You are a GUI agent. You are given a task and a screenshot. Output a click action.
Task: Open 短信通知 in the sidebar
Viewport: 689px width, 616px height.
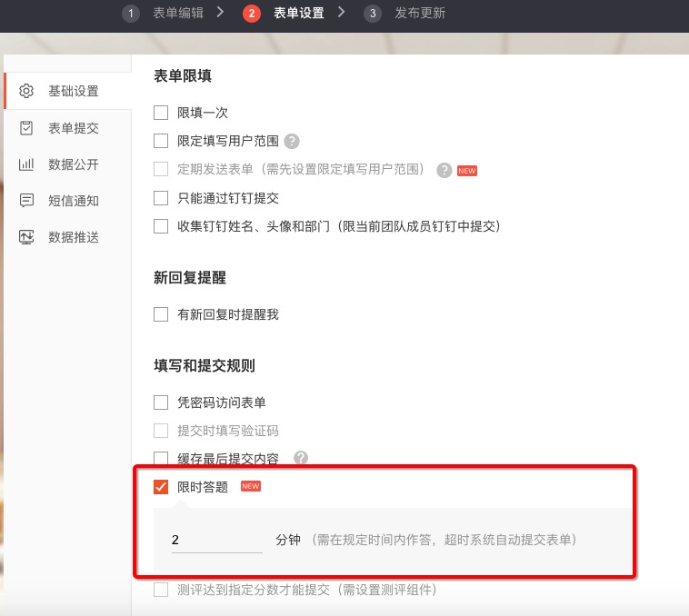tap(67, 201)
